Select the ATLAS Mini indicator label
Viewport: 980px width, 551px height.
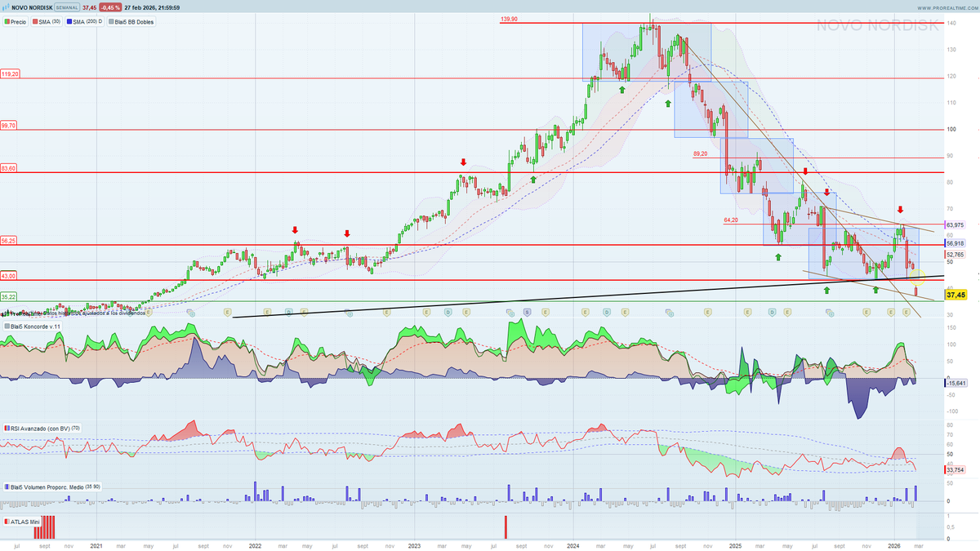coord(21,520)
